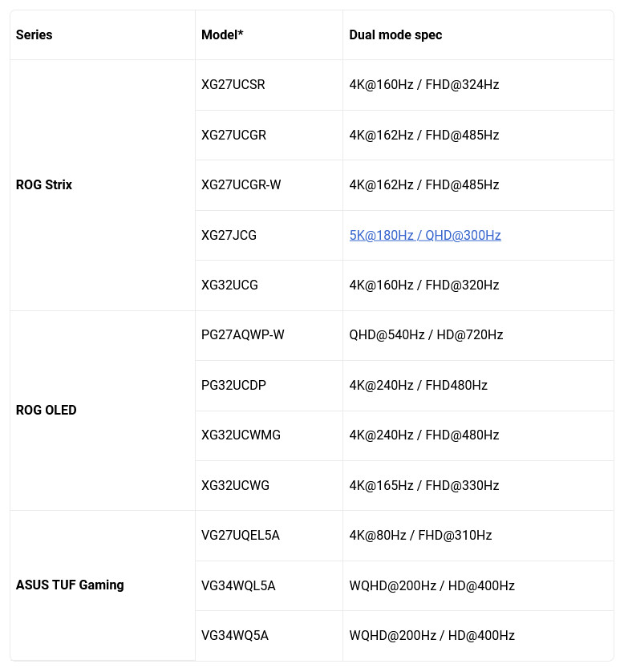Select the ROG OLED series cell

coord(47,411)
